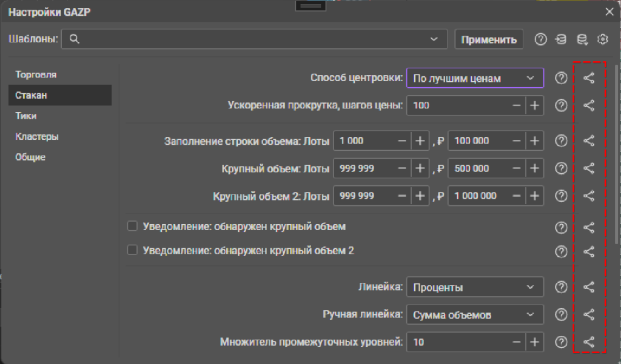Open the Способ центровки dropdown
The width and height of the screenshot is (621, 364).
pyautogui.click(x=475, y=78)
